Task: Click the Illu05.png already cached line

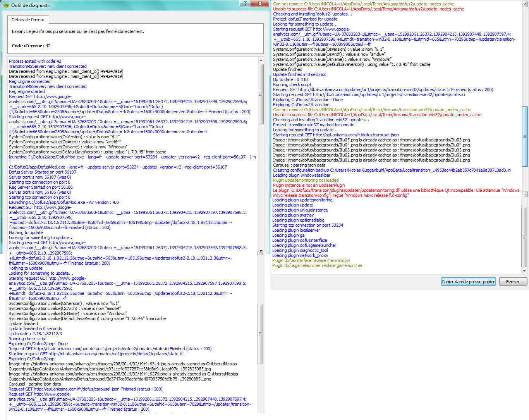Action: (371, 140)
